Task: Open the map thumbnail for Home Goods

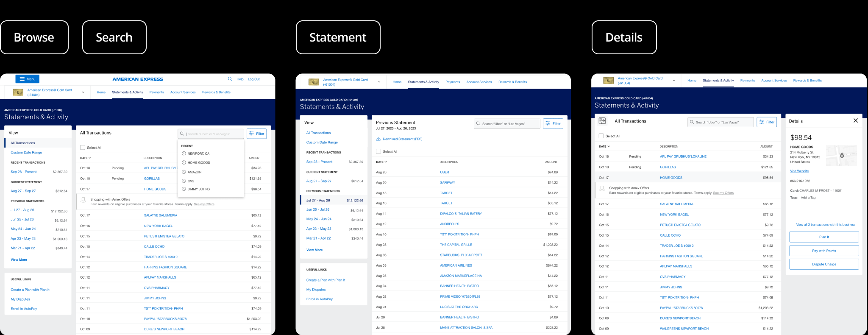Action: pos(842,156)
